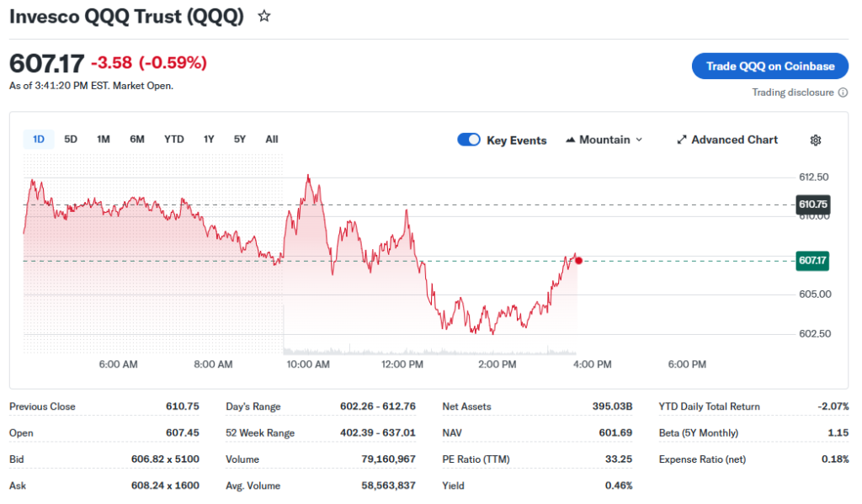This screenshot has height=504, width=862.
Task: Switch chart to YTD range
Action: [174, 139]
